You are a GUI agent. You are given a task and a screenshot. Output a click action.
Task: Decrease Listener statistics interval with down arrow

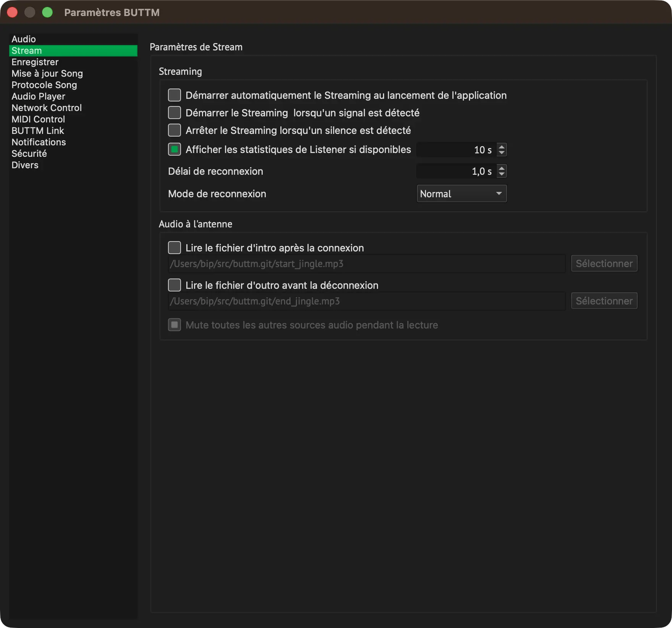pos(502,153)
